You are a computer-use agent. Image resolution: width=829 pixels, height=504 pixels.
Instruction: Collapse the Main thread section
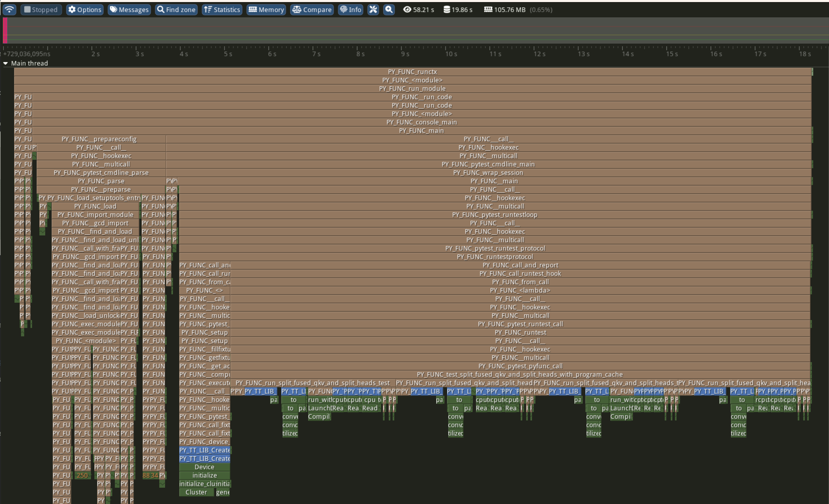click(x=5, y=63)
